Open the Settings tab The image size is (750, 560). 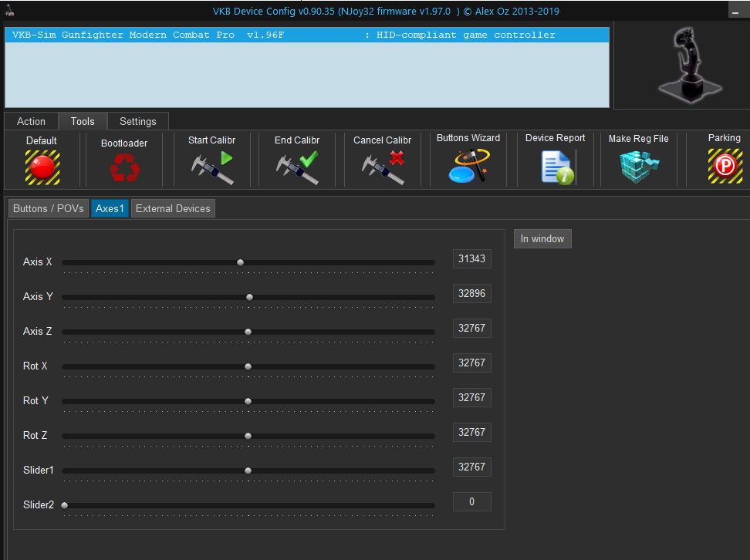pos(138,121)
